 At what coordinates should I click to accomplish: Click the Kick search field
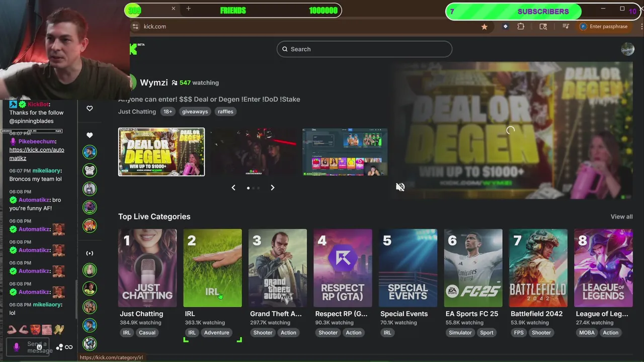pyautogui.click(x=364, y=49)
